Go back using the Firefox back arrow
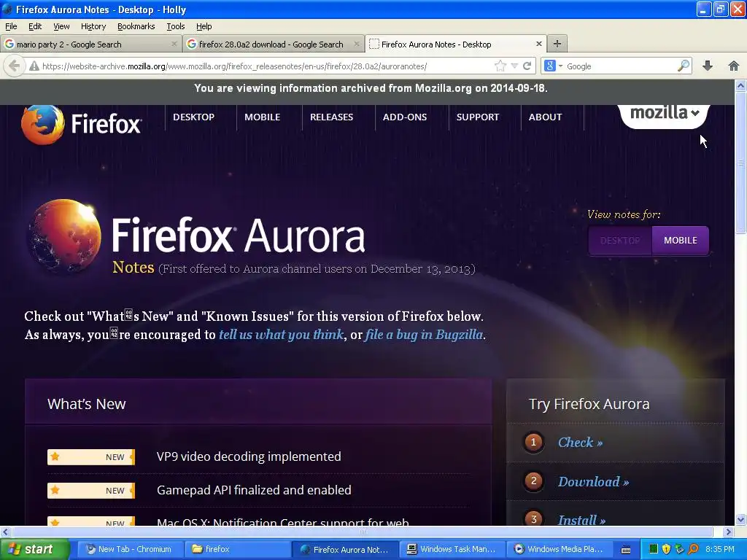This screenshot has width=747, height=560. tap(15, 66)
